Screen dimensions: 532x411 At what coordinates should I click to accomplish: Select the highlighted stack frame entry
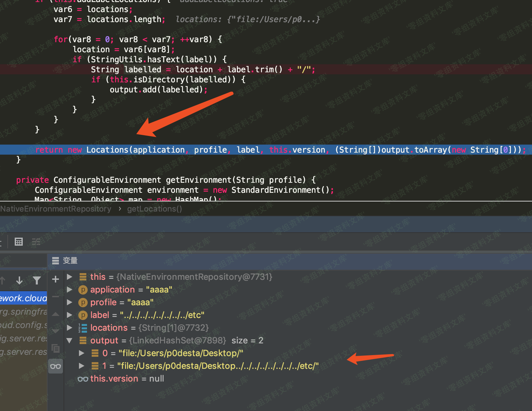(x=23, y=298)
